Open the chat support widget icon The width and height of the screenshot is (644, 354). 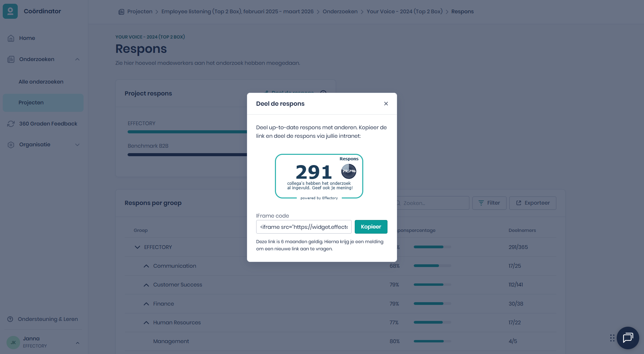coord(628,338)
